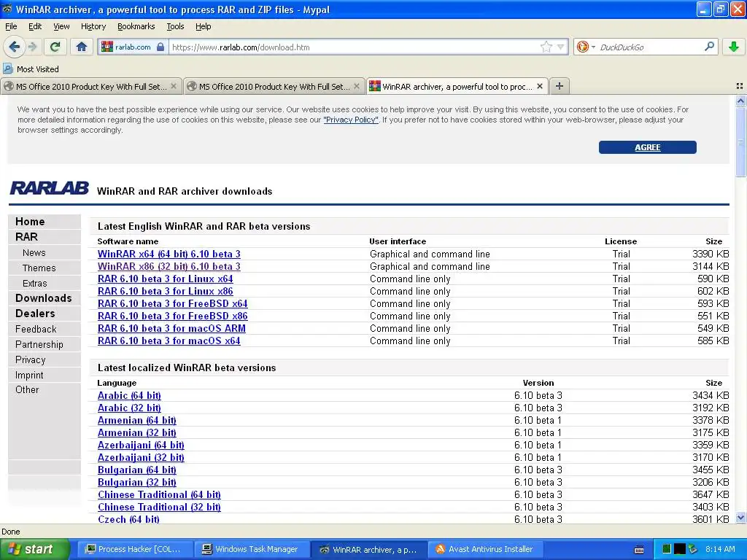Open Extras in the sidebar
The height and width of the screenshot is (560, 747).
pos(35,283)
